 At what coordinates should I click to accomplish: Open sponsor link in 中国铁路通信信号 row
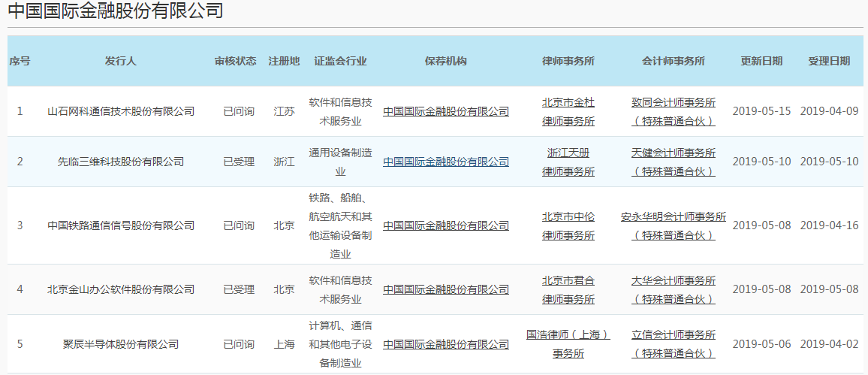click(x=445, y=225)
